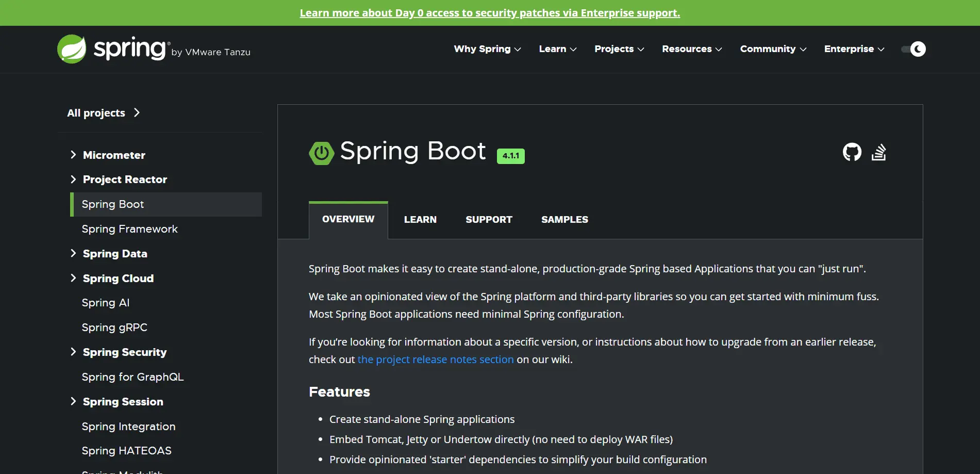Click the 4.1.1 version badge
Viewport: 980px width, 474px height.
point(511,156)
